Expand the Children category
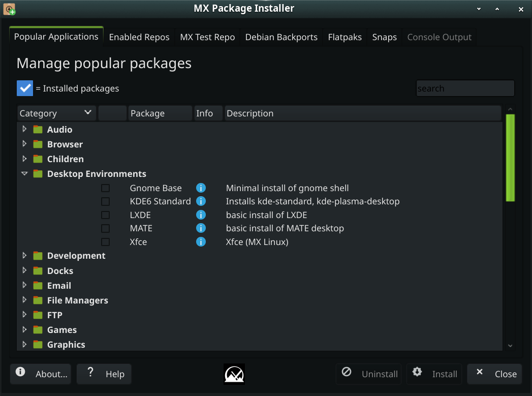Image resolution: width=532 pixels, height=396 pixels. pos(24,159)
